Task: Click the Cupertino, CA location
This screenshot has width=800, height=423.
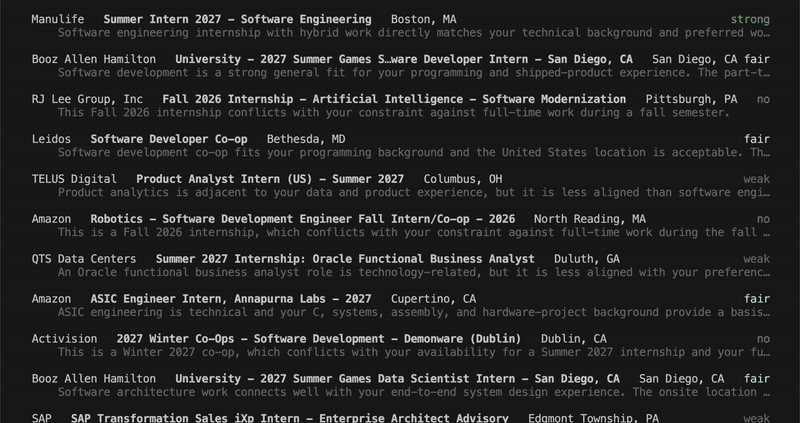Action: point(433,298)
